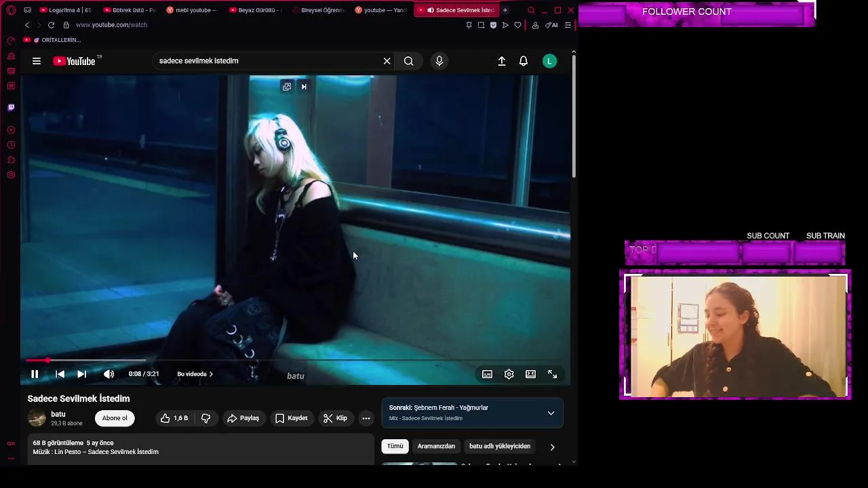Open Bu videoda chapters chevron
868x488 pixels.
pyautogui.click(x=211, y=374)
